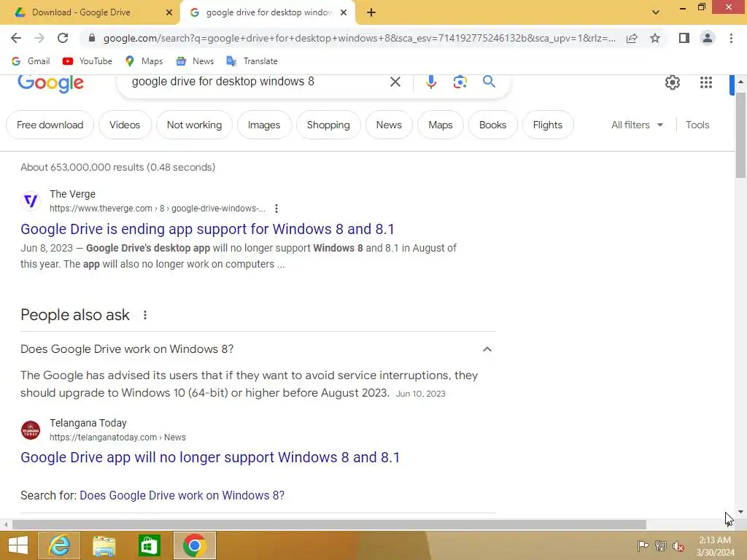
Task: Select the google drive for desktop tab
Action: pos(268,12)
